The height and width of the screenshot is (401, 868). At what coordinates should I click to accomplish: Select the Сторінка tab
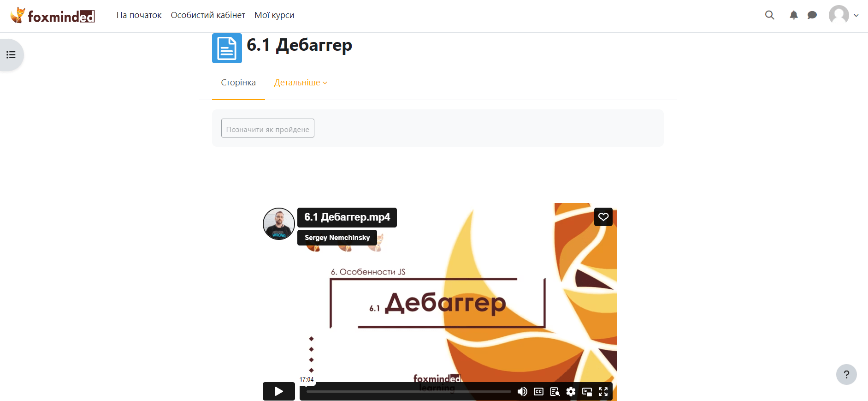tap(238, 83)
